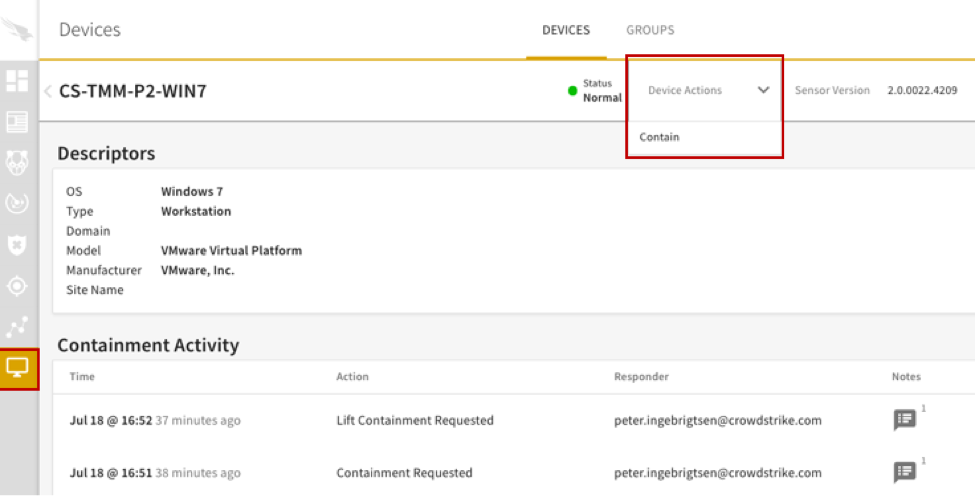This screenshot has width=975, height=498.
Task: Open the radar sweep sidebar icon
Action: (x=18, y=204)
